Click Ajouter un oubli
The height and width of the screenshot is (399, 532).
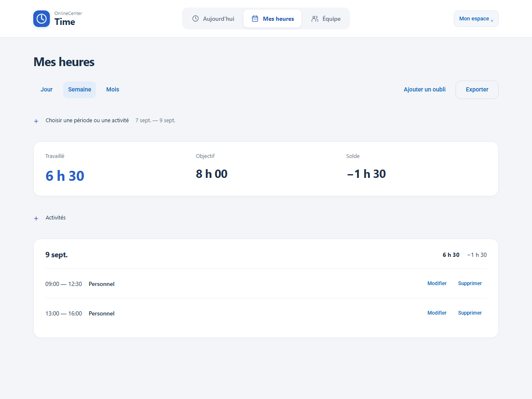pos(425,90)
